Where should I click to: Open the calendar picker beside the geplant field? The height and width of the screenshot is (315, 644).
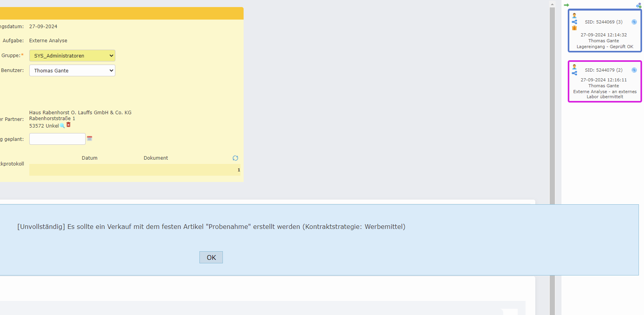tap(90, 139)
